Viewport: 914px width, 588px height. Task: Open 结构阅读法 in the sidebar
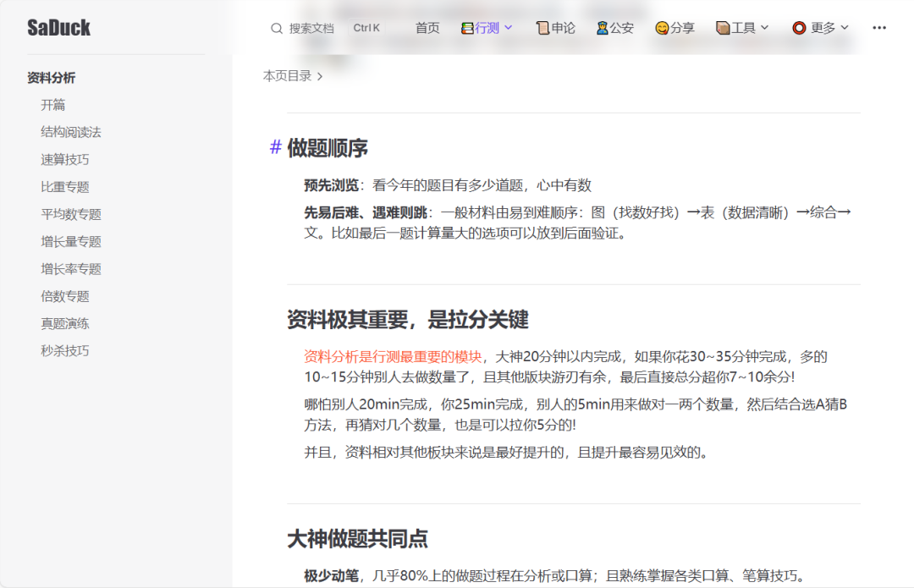pos(71,132)
